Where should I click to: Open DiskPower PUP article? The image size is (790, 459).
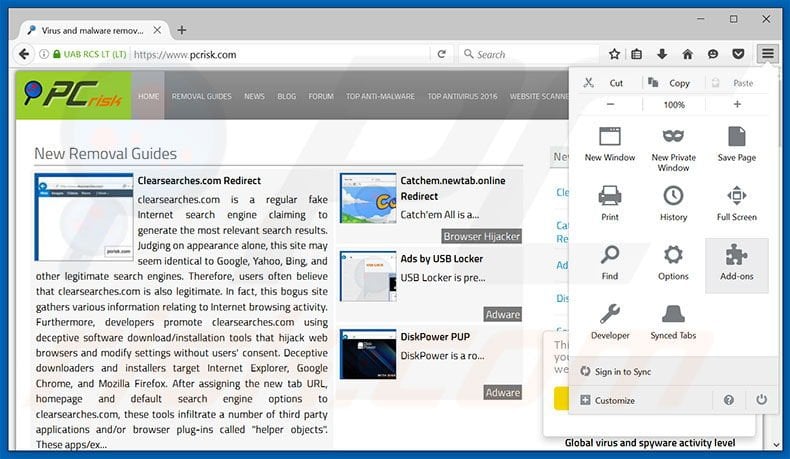tap(435, 337)
